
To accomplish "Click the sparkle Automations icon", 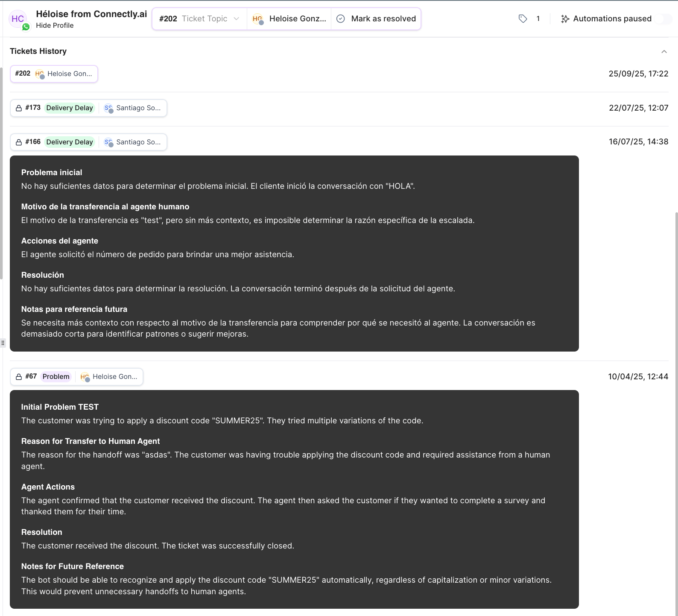I will pyautogui.click(x=565, y=19).
